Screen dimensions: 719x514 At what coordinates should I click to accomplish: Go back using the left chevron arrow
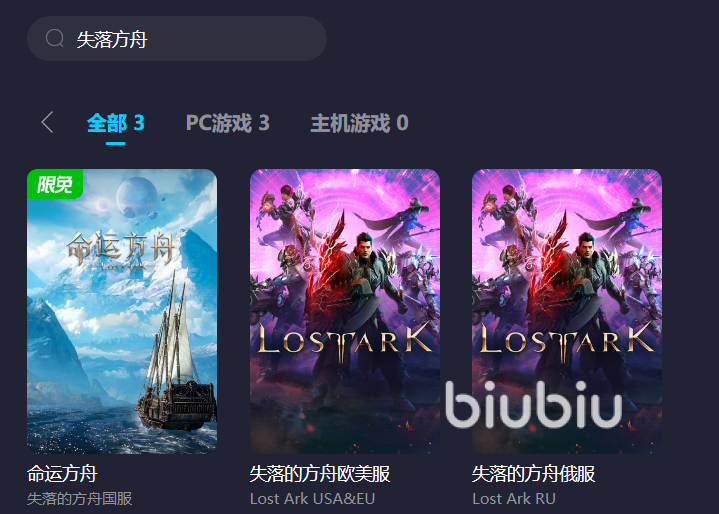47,122
